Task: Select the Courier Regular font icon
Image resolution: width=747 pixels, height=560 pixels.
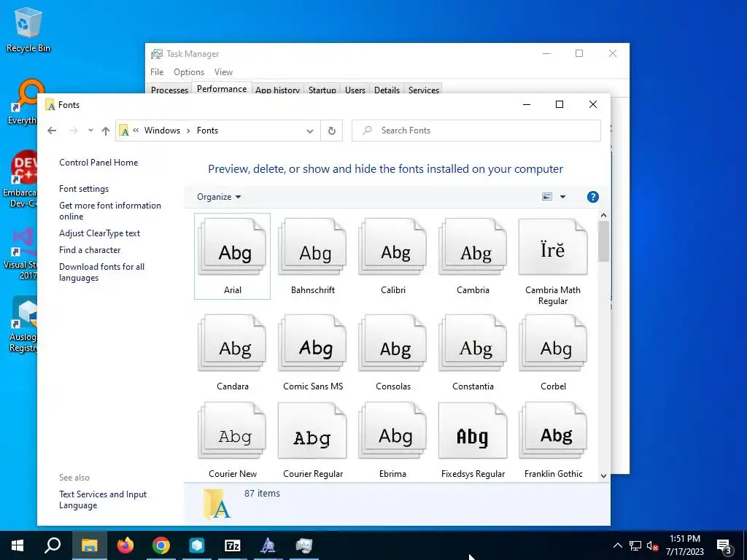Action: (312, 431)
